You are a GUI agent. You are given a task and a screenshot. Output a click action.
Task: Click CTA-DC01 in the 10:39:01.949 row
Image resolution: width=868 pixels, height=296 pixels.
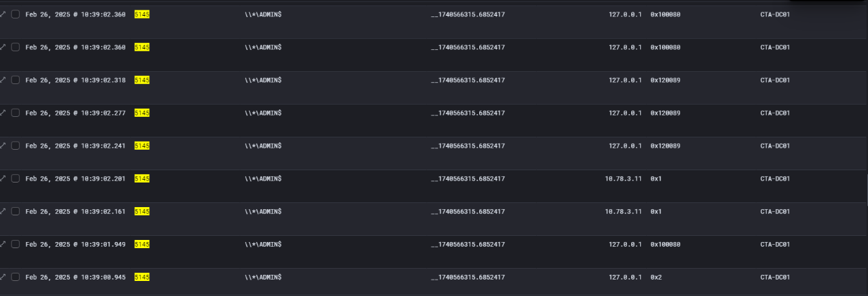(775, 244)
